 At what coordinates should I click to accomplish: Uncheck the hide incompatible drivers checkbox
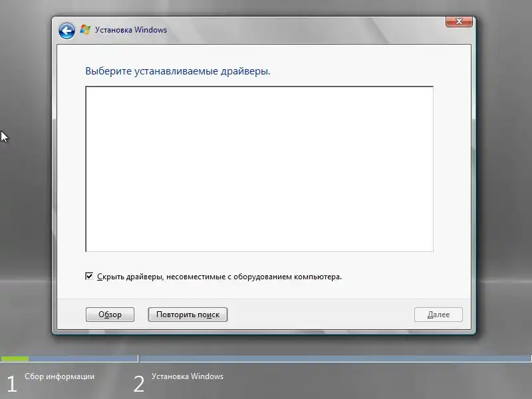[x=89, y=276]
